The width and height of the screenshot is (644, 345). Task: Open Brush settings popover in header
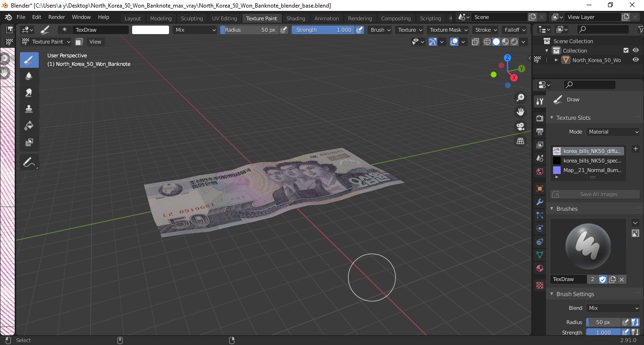coord(381,30)
